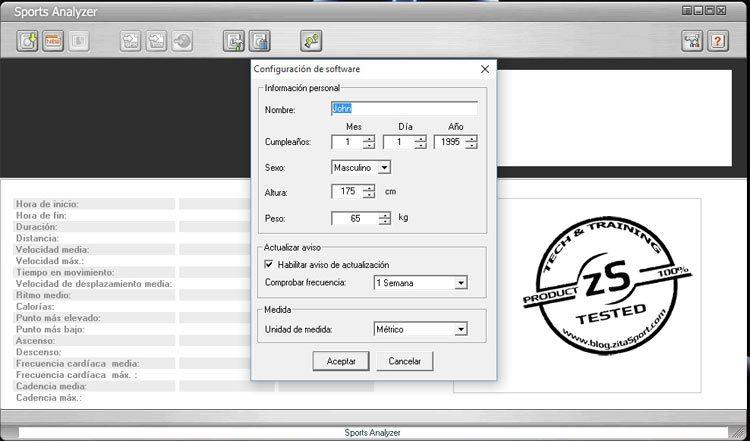This screenshot has width=750, height=441.
Task: Decrease the Día value with down arrow
Action: click(420, 145)
